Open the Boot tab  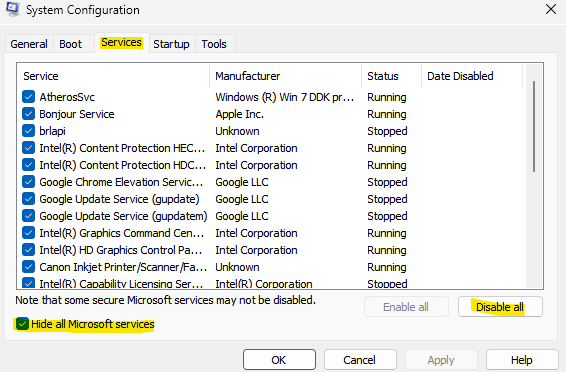pyautogui.click(x=71, y=44)
